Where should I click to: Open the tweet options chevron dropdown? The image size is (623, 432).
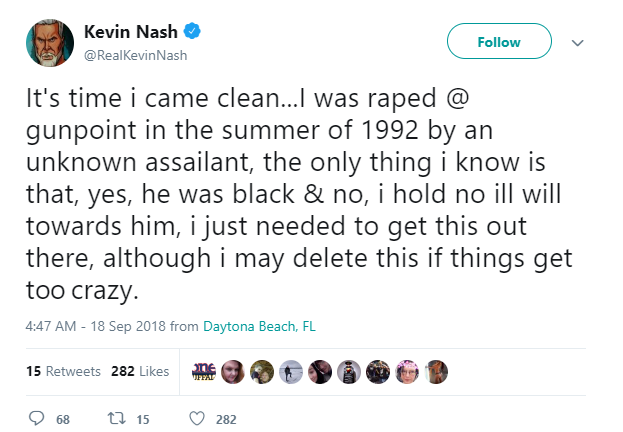[577, 43]
